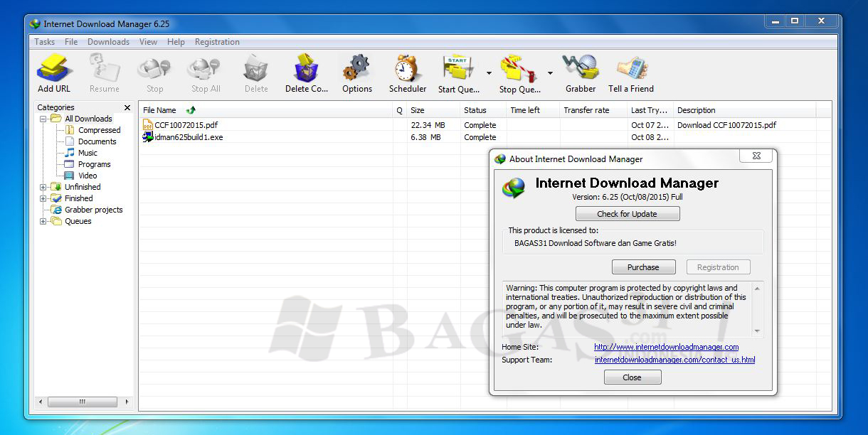
Task: Open the File menu
Action: [71, 42]
